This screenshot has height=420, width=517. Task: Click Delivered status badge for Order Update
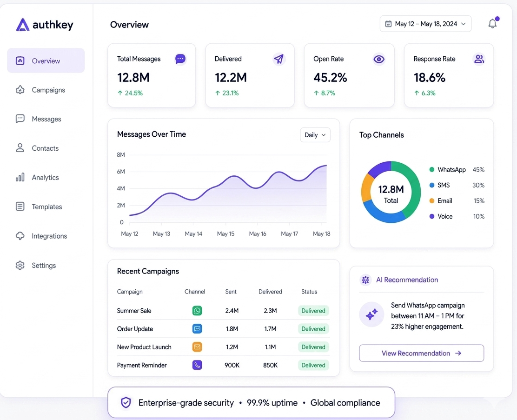point(313,329)
